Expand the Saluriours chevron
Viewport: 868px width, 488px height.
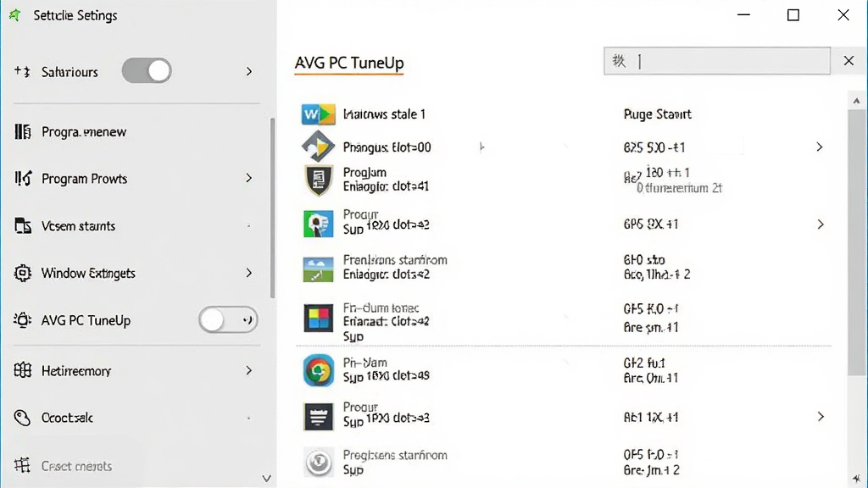click(x=249, y=71)
